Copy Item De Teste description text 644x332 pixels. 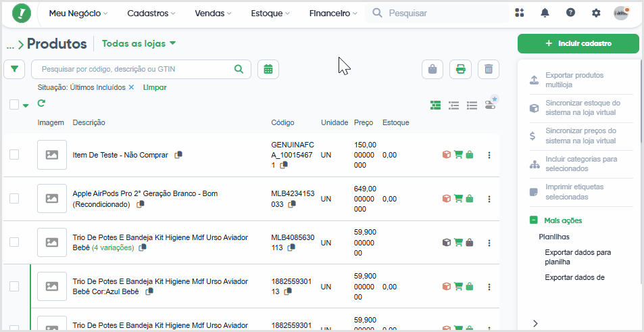point(178,155)
